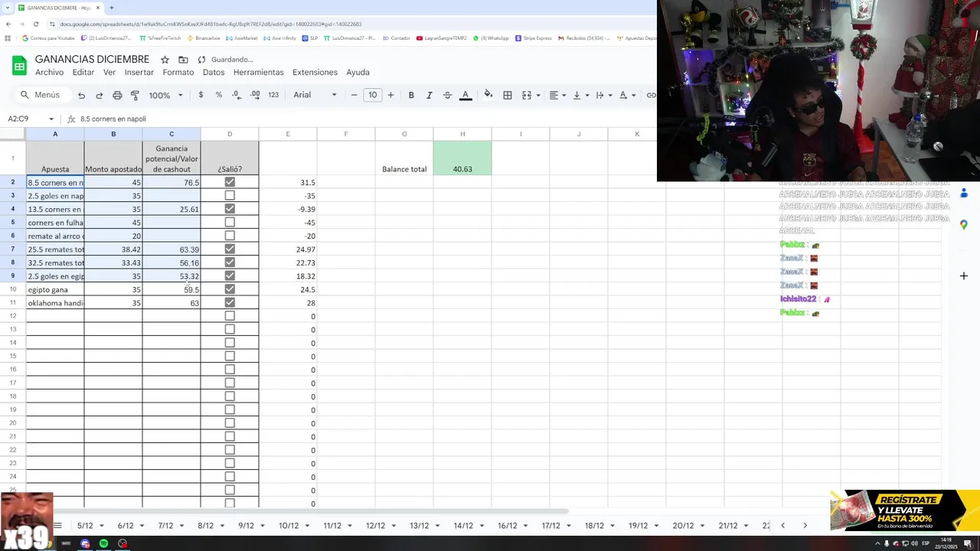Viewport: 980px width, 551px height.
Task: Open the Herramientas menu
Action: coord(258,72)
